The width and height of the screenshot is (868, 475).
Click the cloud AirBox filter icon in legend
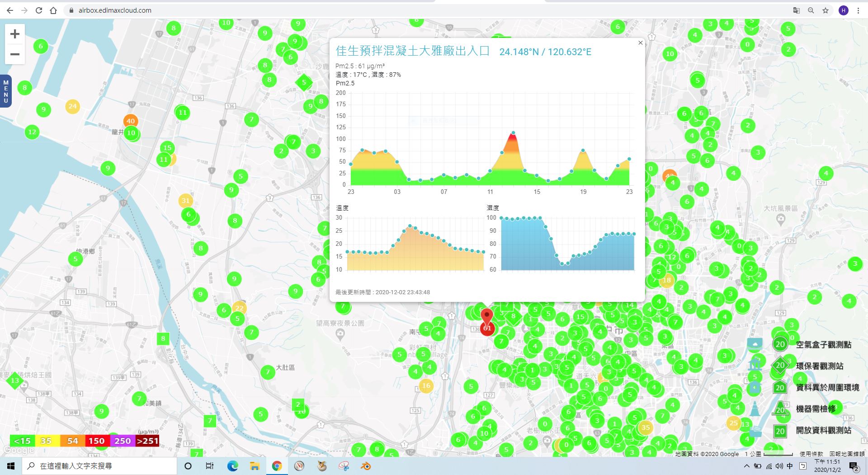click(755, 345)
